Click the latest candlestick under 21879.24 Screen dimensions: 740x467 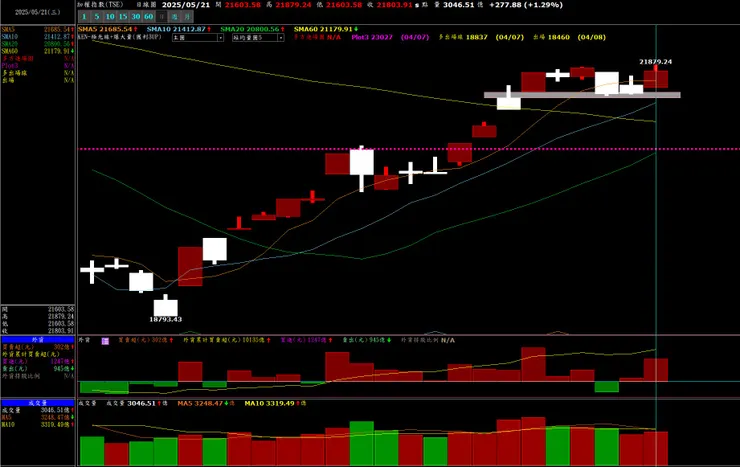click(656, 77)
